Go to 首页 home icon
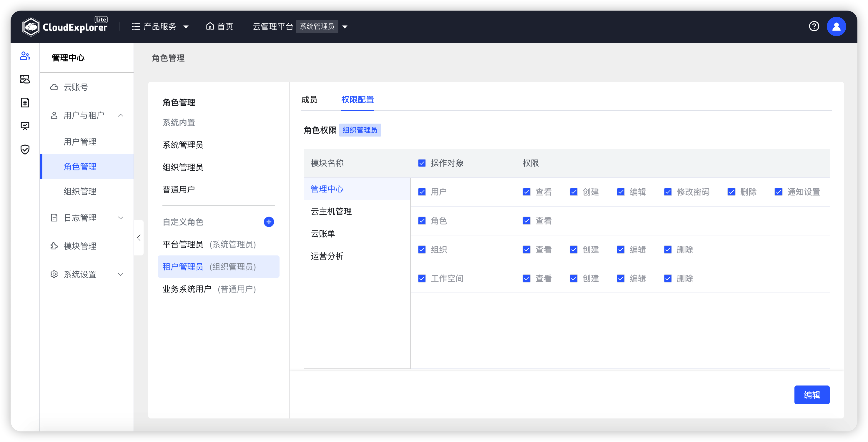 [210, 26]
